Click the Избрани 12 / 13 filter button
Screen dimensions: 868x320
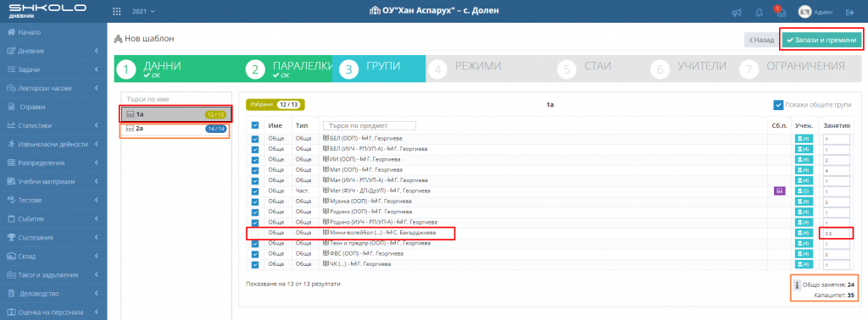275,104
